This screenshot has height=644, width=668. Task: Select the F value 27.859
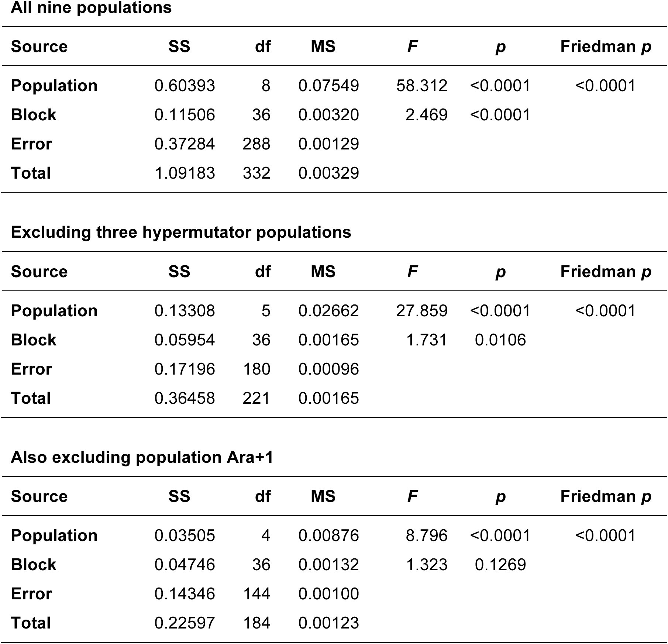coord(422,311)
